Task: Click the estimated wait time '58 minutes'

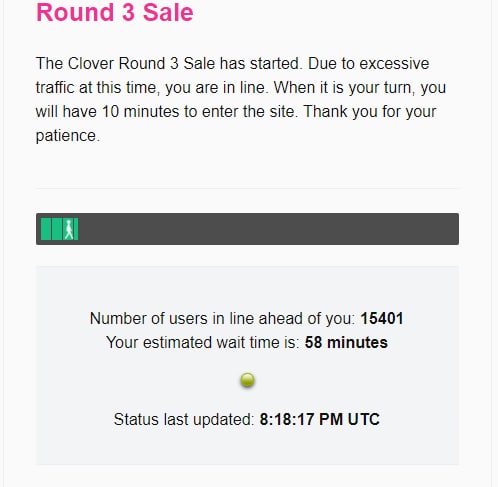Action: coord(346,343)
